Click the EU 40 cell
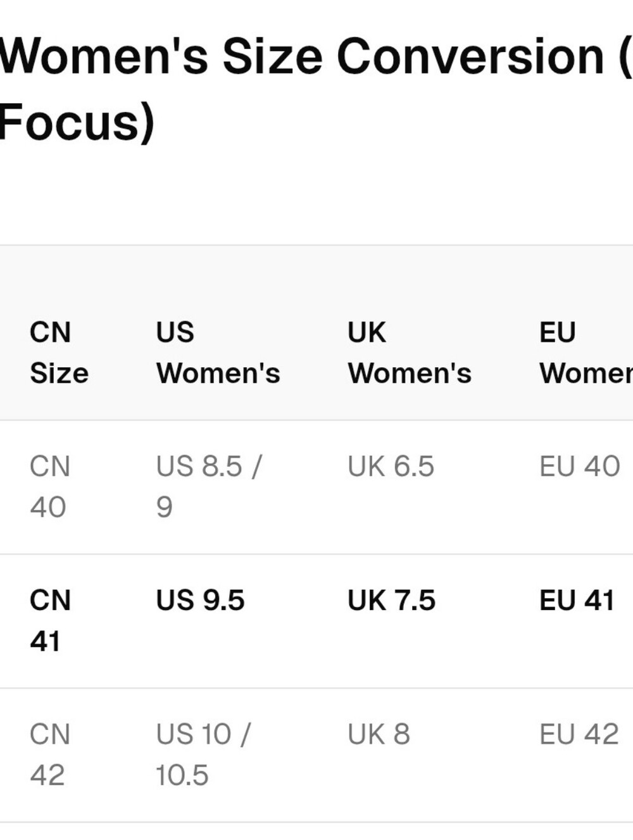The width and height of the screenshot is (633, 840). pos(579,467)
